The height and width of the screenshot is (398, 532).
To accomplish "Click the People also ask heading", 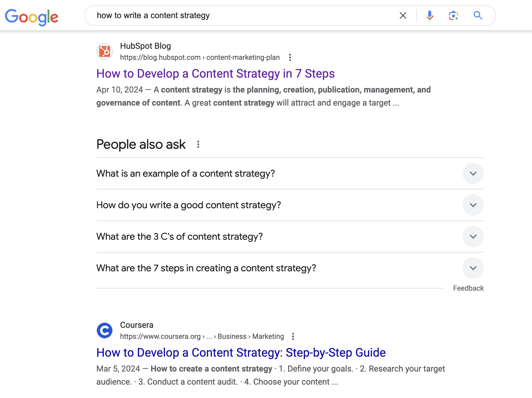I will pyautogui.click(x=141, y=145).
